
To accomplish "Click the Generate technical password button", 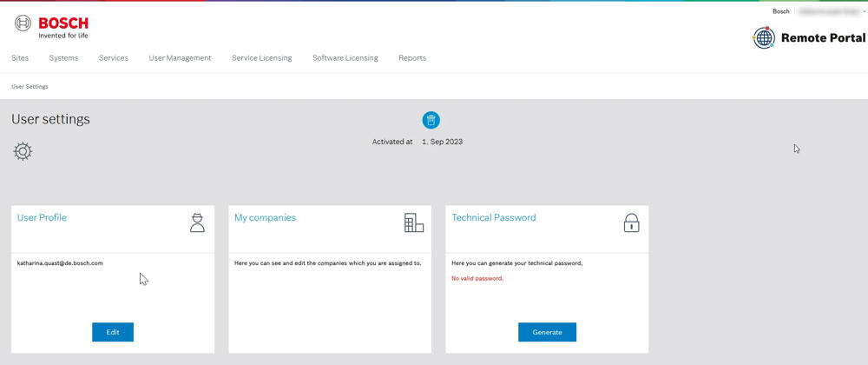I will (x=548, y=332).
